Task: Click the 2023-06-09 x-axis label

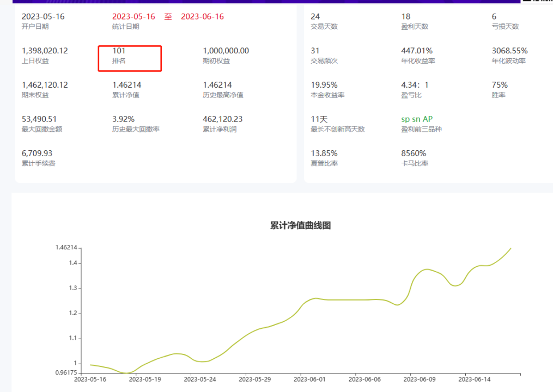Action: coord(420,379)
